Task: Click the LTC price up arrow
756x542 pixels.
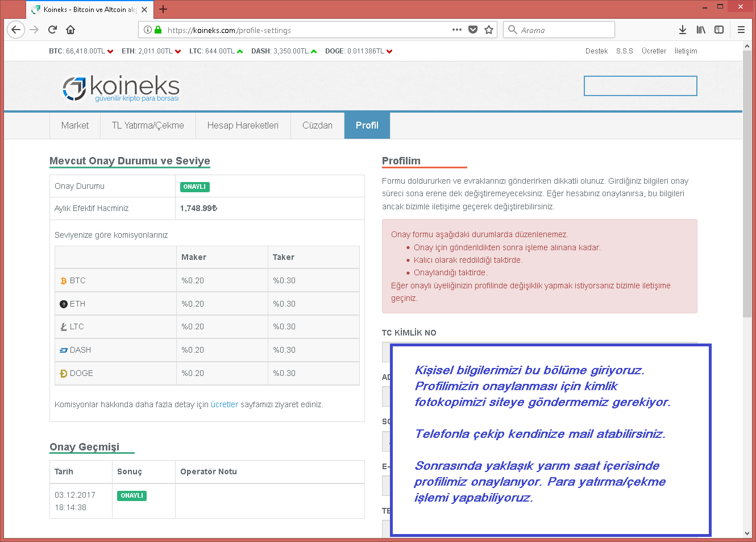Action: (240, 51)
